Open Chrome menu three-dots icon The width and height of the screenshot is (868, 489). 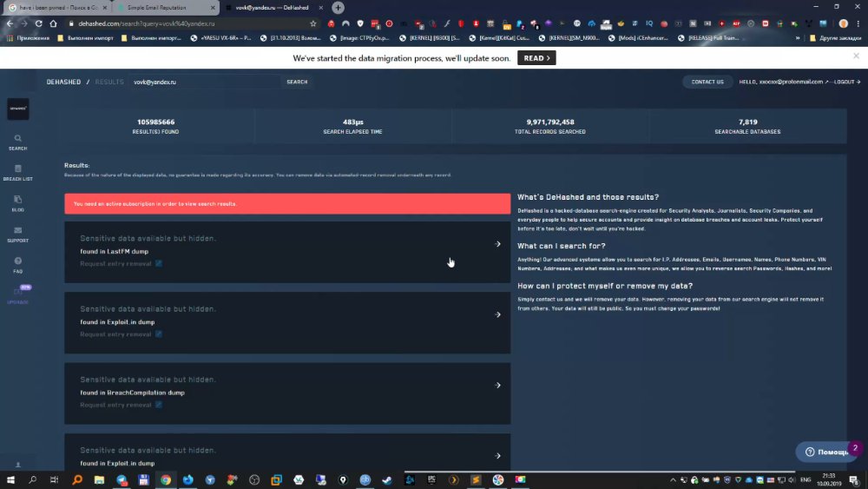(858, 23)
